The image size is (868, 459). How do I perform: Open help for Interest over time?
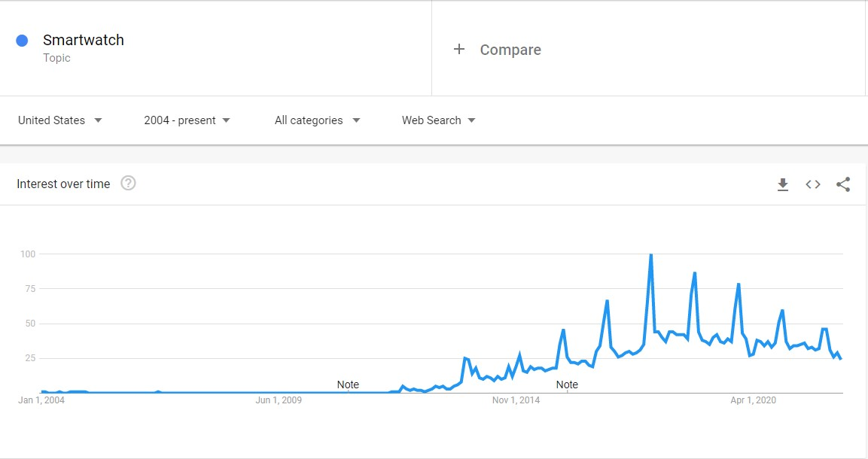point(128,183)
